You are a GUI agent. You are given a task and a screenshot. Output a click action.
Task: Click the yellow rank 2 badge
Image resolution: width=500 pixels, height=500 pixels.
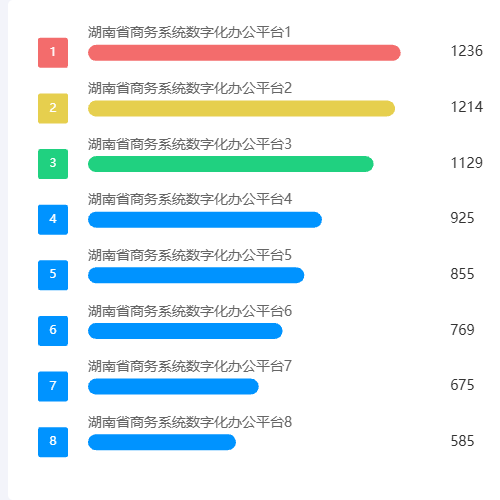[53, 108]
